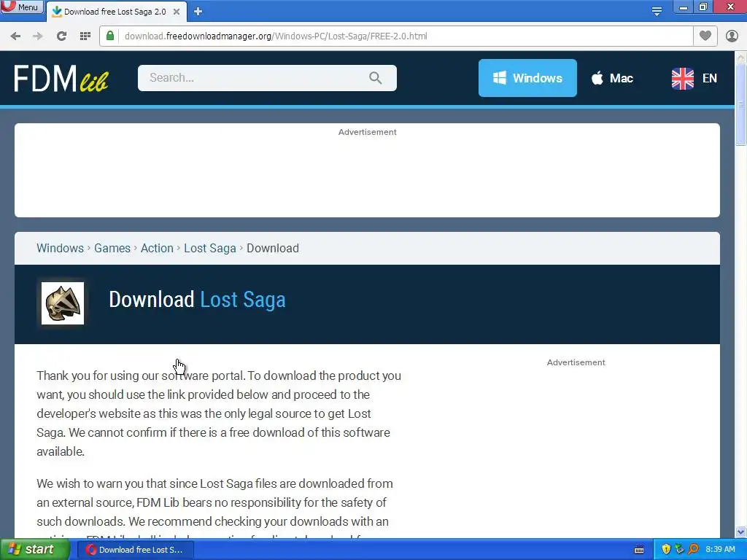Open the Opera Menu button
Image resolution: width=747 pixels, height=560 pixels.
[x=21, y=7]
